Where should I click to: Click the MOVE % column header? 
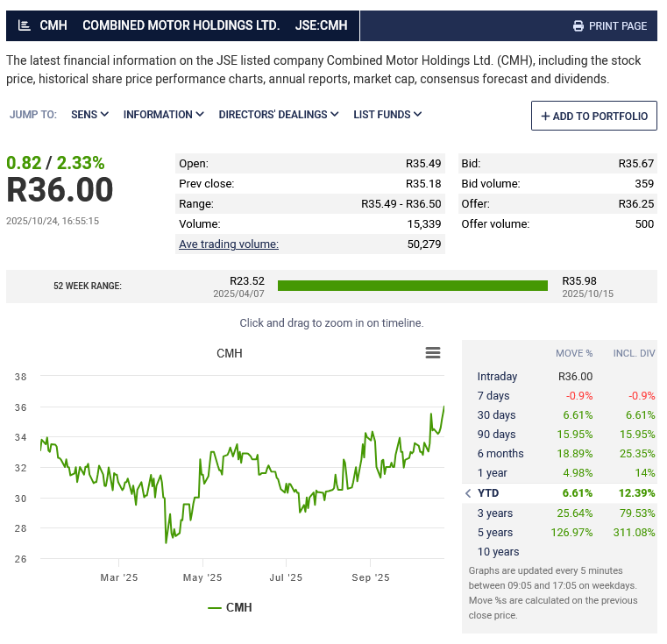pyautogui.click(x=574, y=353)
